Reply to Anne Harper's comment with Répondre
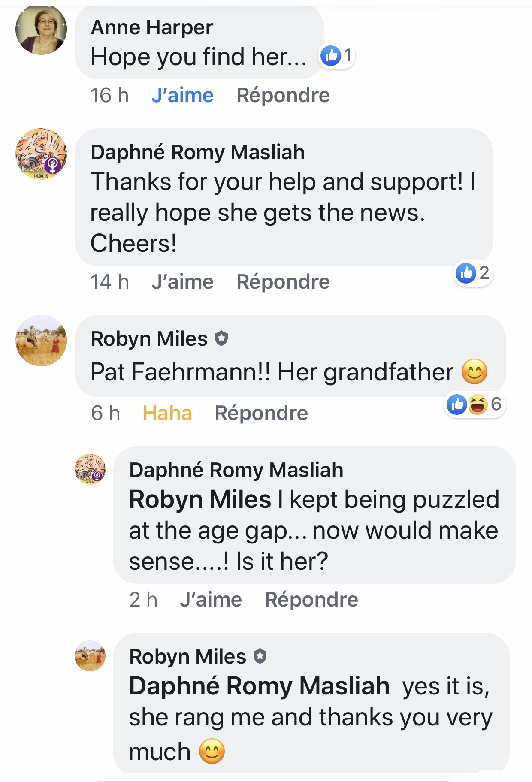Screen dimensions: 532x782 tap(283, 95)
